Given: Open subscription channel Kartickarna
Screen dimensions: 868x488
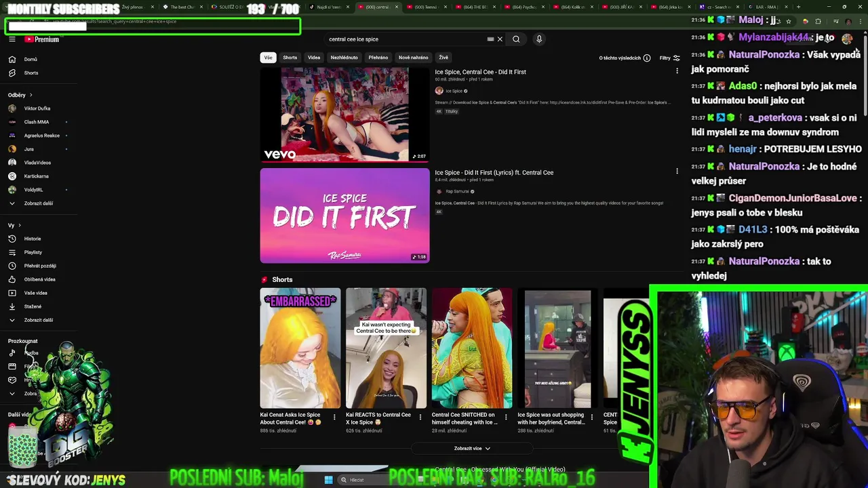Looking at the screenshot, I should [x=37, y=176].
